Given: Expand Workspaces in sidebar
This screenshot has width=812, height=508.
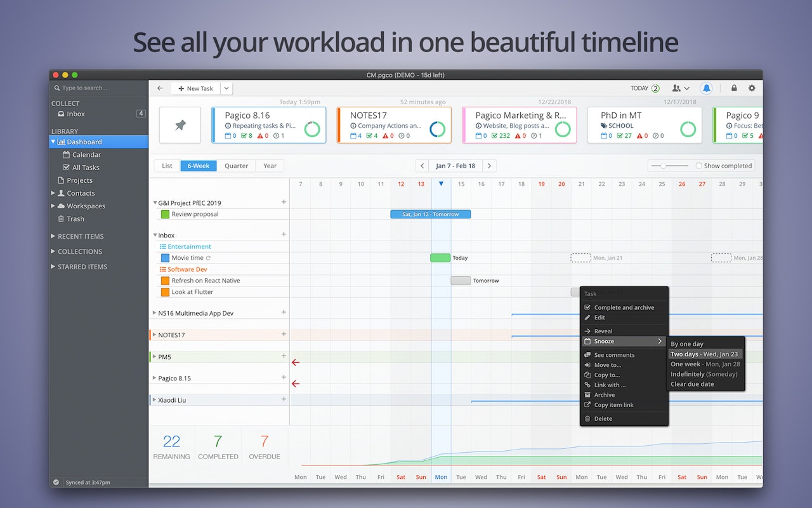Looking at the screenshot, I should coord(53,206).
